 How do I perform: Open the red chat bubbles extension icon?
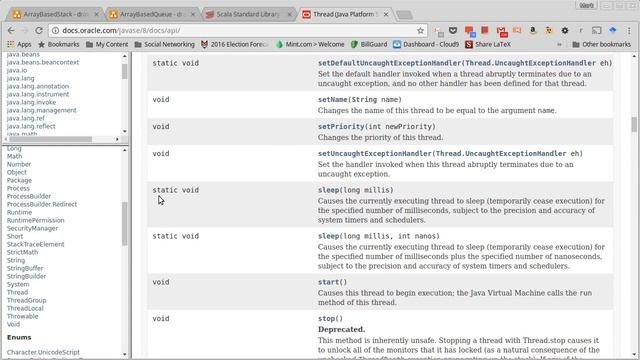(x=470, y=31)
